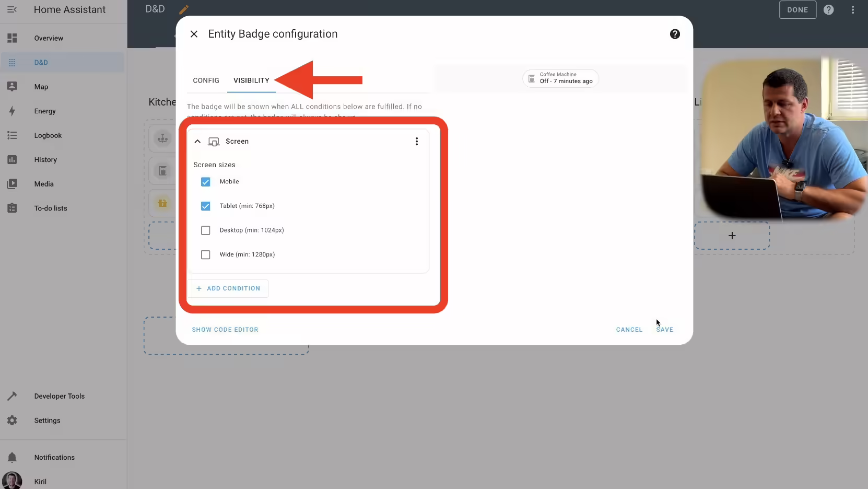Edit the D&D dashboard title pencil icon
This screenshot has height=489, width=868.
pos(183,9)
